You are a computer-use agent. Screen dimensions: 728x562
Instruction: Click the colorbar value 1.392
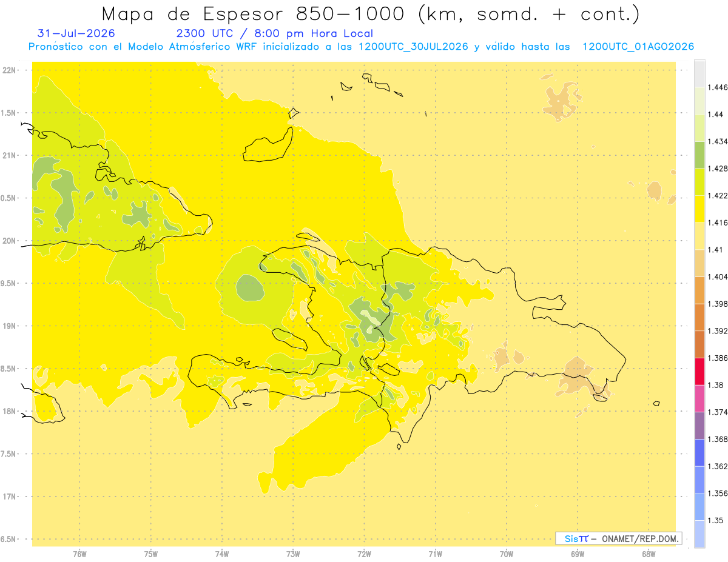718,331
